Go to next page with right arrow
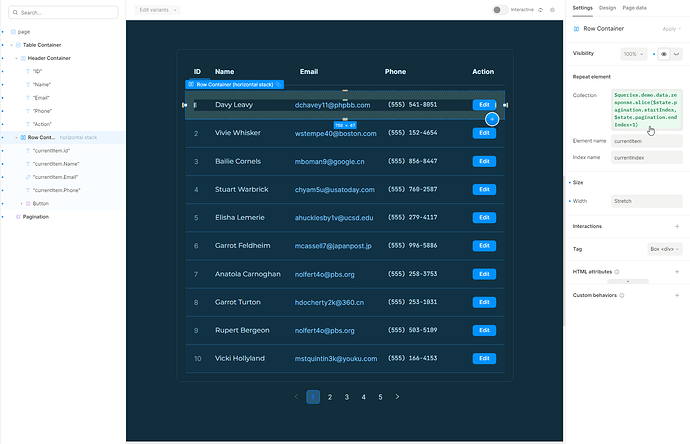690x444 pixels. pyautogui.click(x=398, y=397)
